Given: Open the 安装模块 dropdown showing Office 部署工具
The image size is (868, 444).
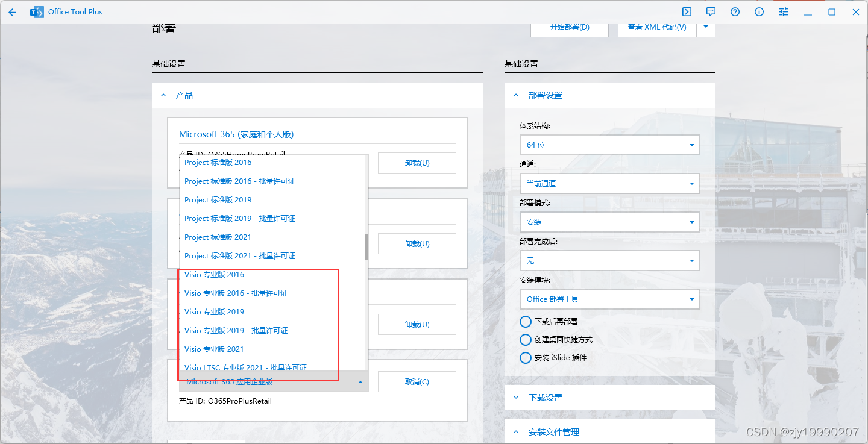Looking at the screenshot, I should [609, 299].
